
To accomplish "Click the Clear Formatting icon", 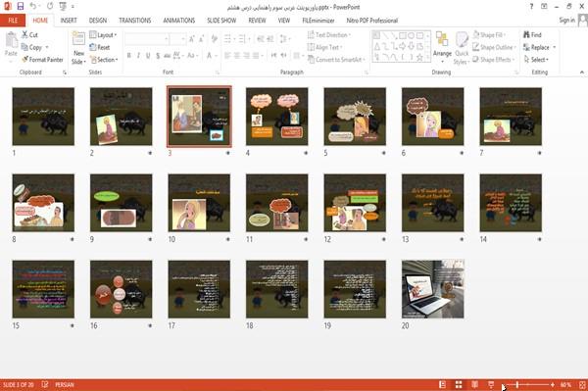I will point(215,38).
